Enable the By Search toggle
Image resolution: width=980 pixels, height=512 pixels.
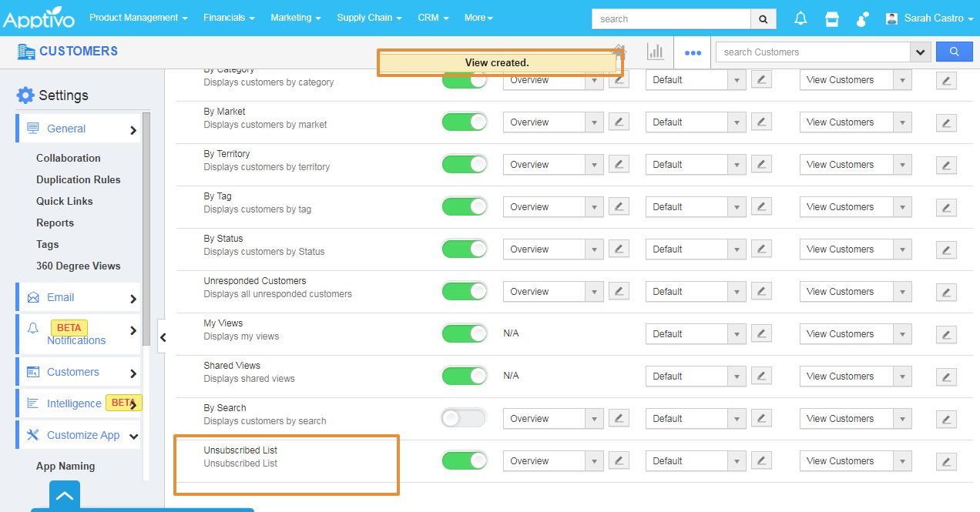pos(464,418)
